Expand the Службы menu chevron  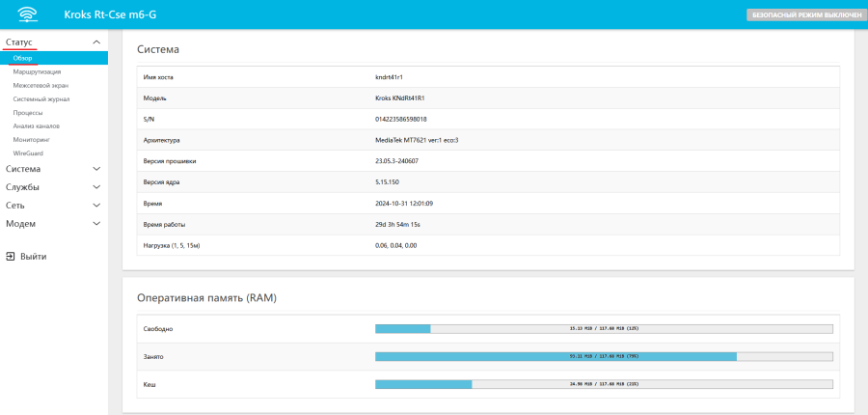95,187
